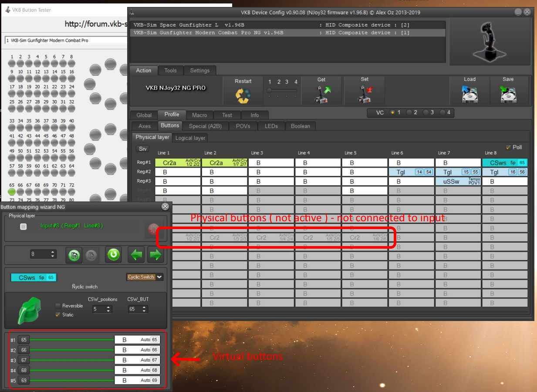Open the forum.vkb link in Button Tester

(x=95, y=24)
